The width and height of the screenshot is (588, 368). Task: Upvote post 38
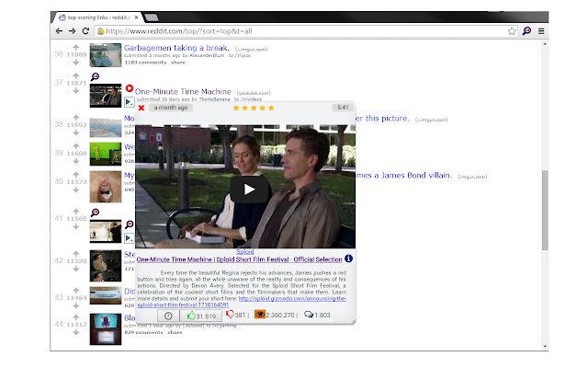[x=75, y=117]
